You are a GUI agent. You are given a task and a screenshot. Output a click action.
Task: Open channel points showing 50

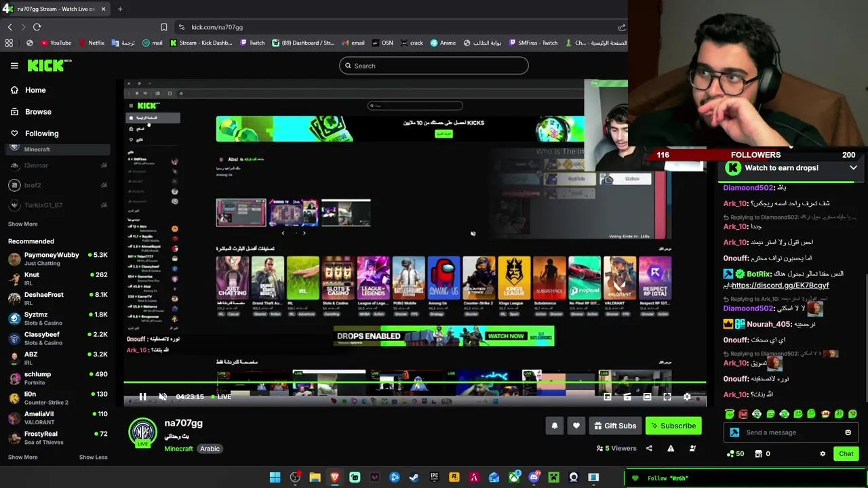[x=735, y=453]
